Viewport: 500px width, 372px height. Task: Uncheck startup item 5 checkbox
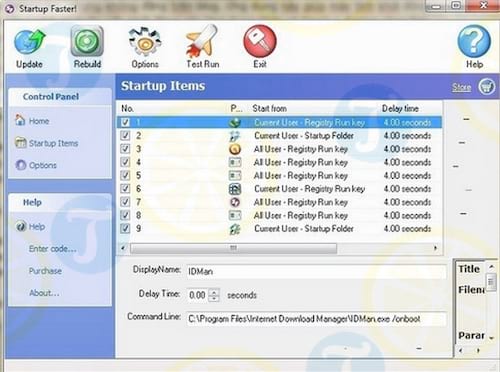click(125, 175)
